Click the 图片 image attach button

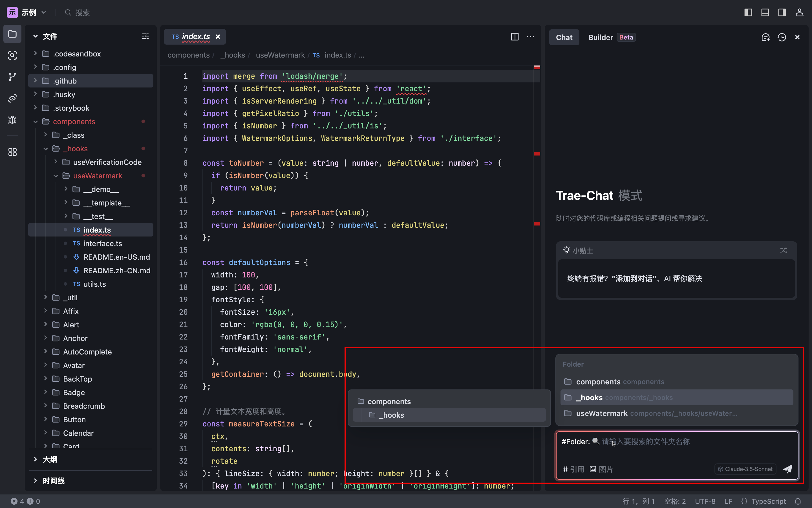[601, 469]
